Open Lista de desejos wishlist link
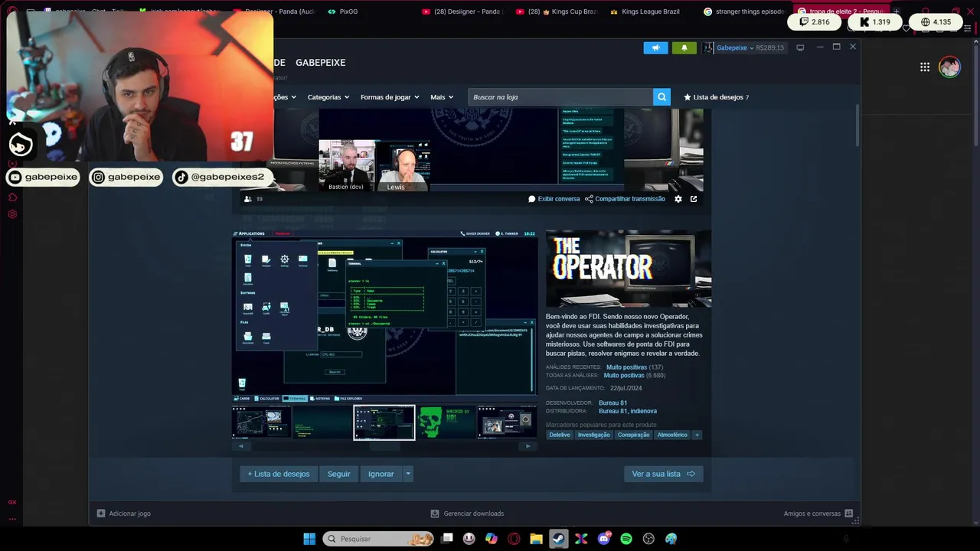Viewport: 980px width, 551px height. [716, 97]
